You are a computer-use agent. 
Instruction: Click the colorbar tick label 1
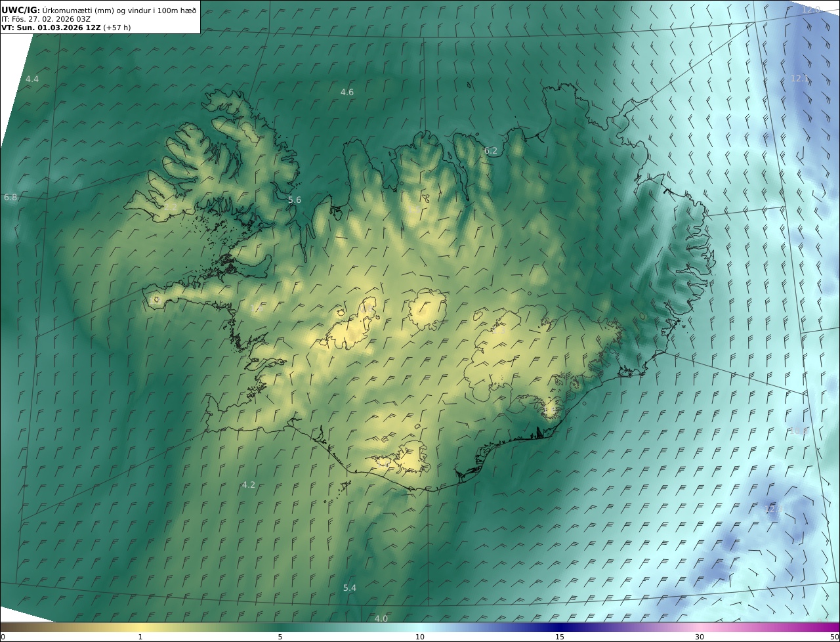coord(140,637)
